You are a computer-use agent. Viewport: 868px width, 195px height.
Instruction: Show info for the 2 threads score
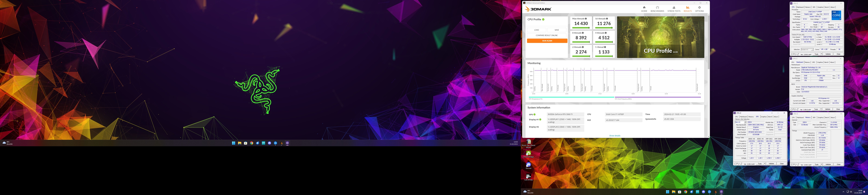(x=583, y=47)
